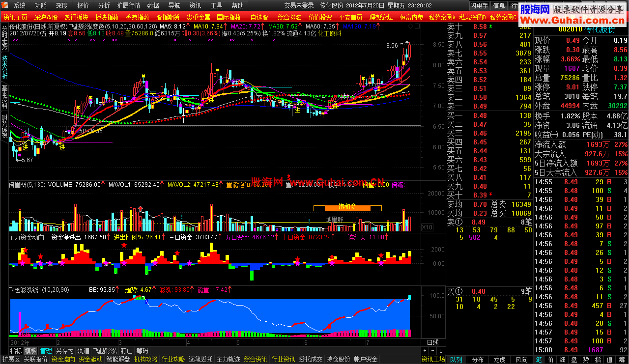Click the red down arrow beside 买十
This screenshot has height=364, width=629.
point(489,195)
